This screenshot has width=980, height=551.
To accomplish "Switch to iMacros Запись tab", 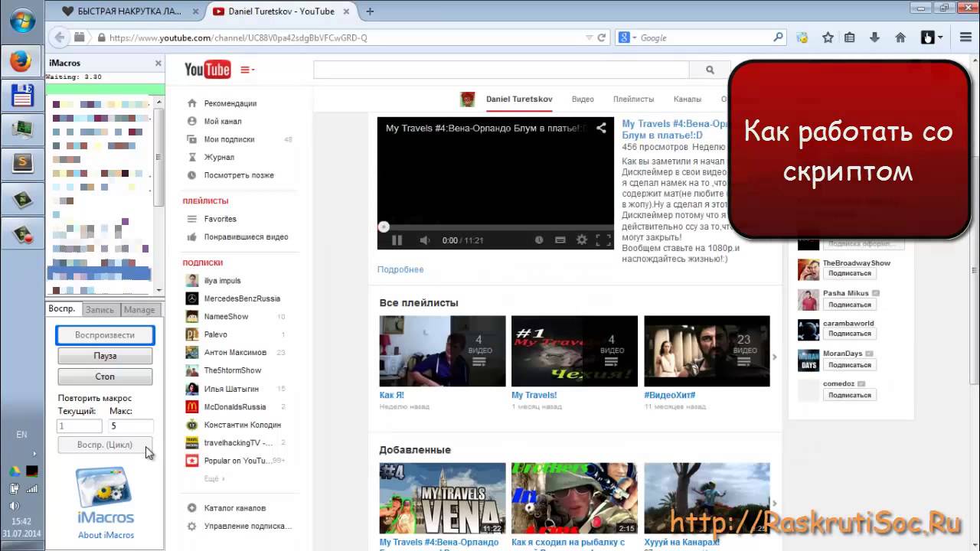I will 100,309.
